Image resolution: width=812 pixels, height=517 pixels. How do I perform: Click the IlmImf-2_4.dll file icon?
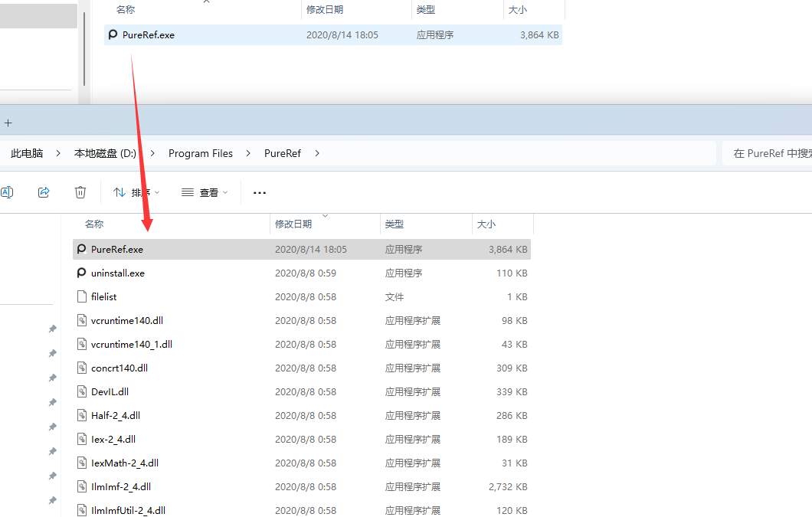click(x=81, y=487)
